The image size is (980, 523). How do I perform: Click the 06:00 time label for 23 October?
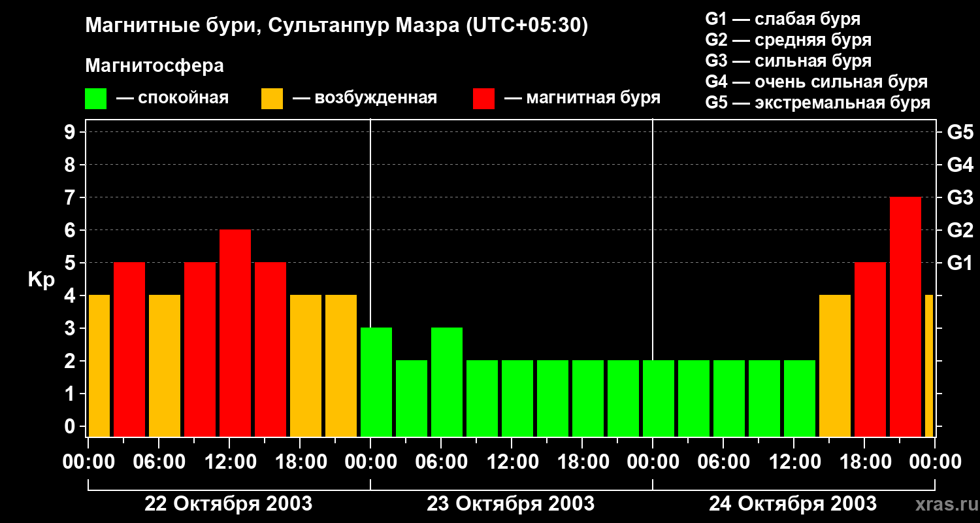point(441,462)
